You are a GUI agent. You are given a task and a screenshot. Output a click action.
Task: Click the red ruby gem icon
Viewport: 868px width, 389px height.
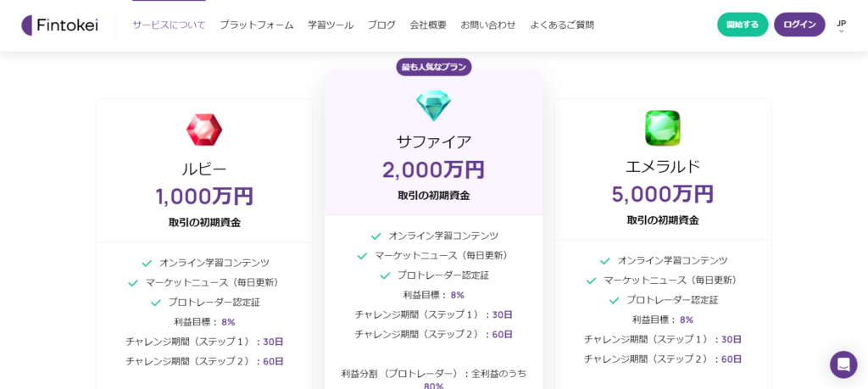click(204, 130)
